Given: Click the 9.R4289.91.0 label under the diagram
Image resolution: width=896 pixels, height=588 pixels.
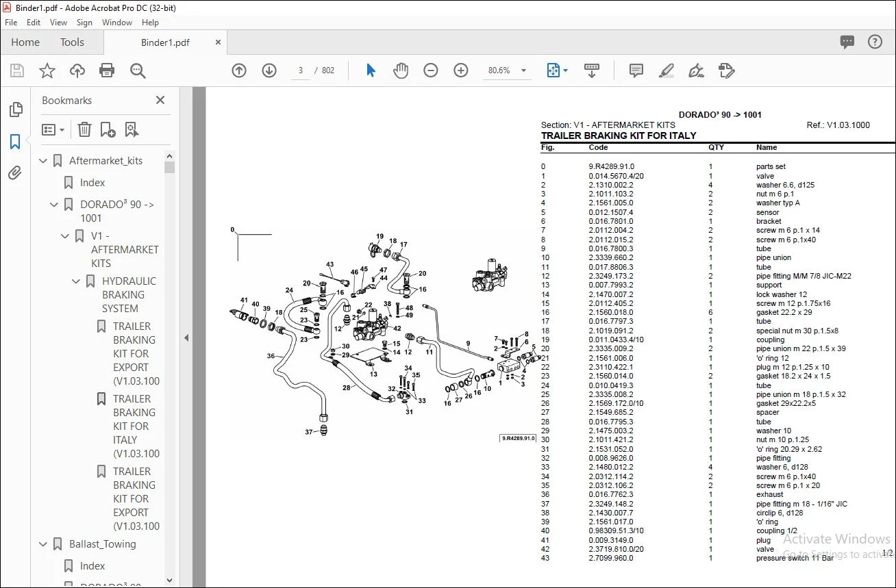Looking at the screenshot, I should tap(518, 438).
